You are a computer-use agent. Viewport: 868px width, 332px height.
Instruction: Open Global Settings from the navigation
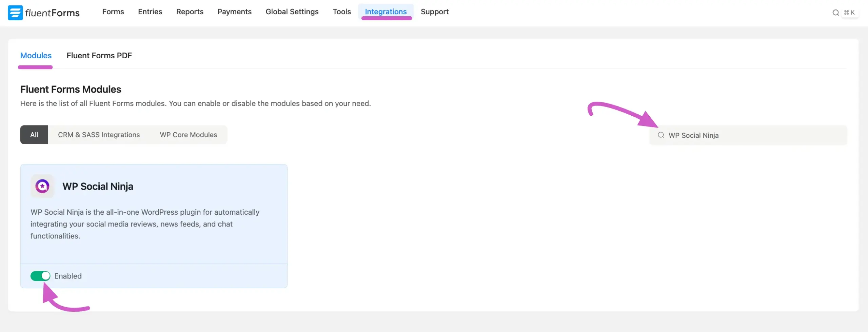292,12
